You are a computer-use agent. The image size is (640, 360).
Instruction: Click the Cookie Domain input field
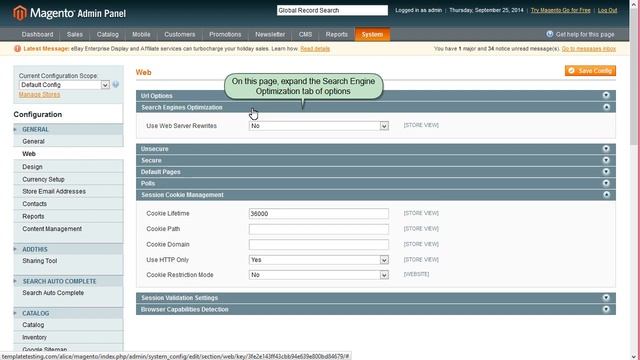pyautogui.click(x=319, y=244)
